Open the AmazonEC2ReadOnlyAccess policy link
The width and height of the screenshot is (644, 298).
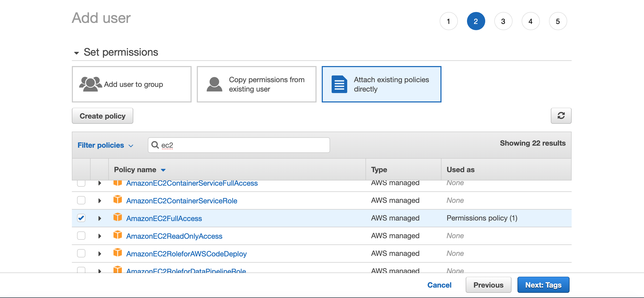[174, 236]
